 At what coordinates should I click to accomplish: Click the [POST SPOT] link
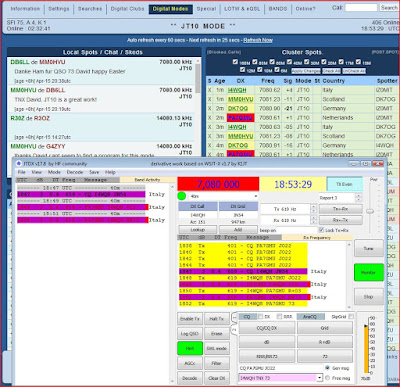pos(385,52)
